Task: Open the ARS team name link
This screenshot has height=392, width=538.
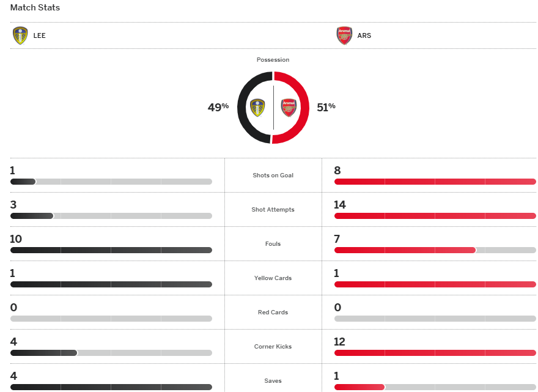Action: [364, 35]
